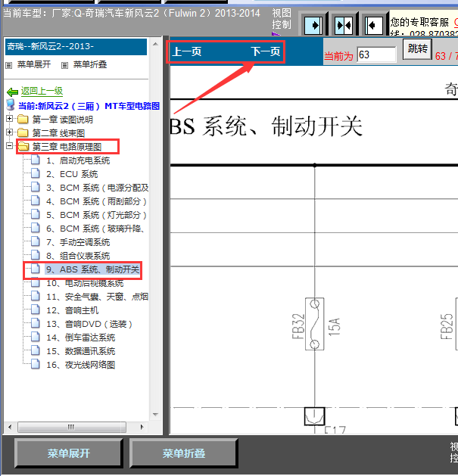Click the green back arrow icon

(x=12, y=92)
